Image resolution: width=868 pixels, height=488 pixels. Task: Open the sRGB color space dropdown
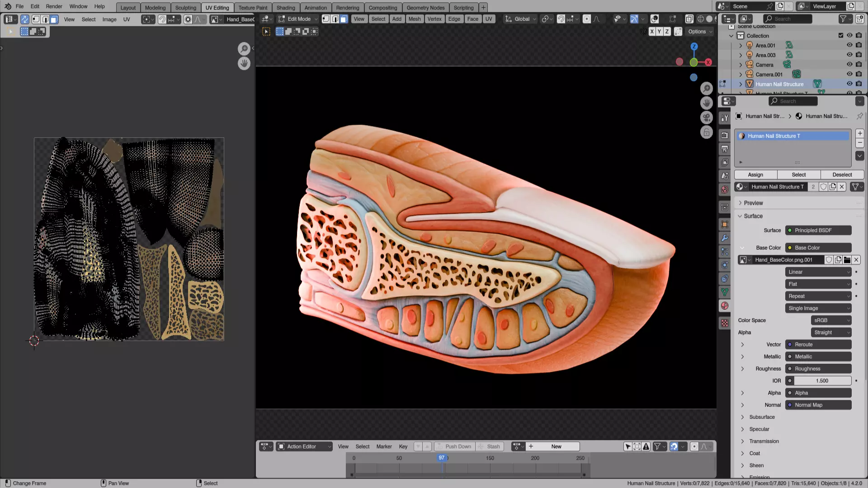tap(831, 320)
